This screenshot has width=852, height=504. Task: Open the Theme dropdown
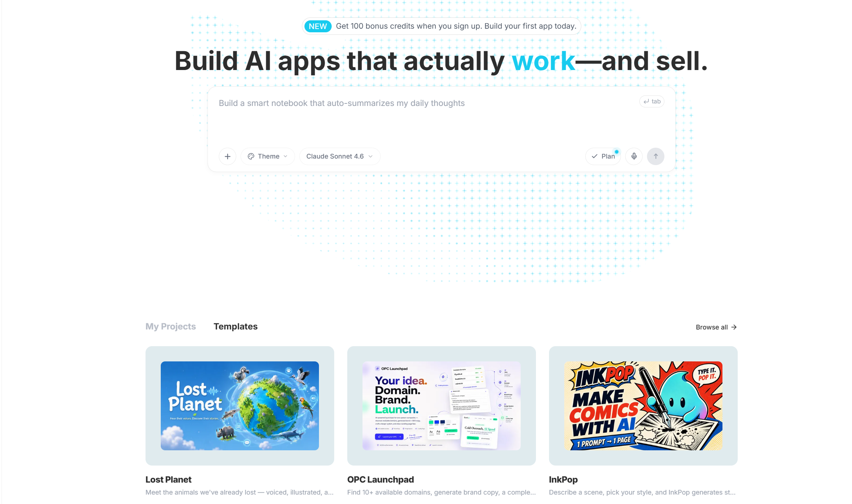tap(268, 156)
